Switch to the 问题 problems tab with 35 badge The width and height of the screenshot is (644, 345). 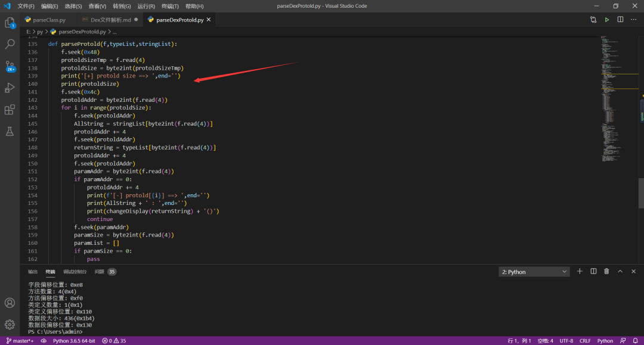pos(105,272)
